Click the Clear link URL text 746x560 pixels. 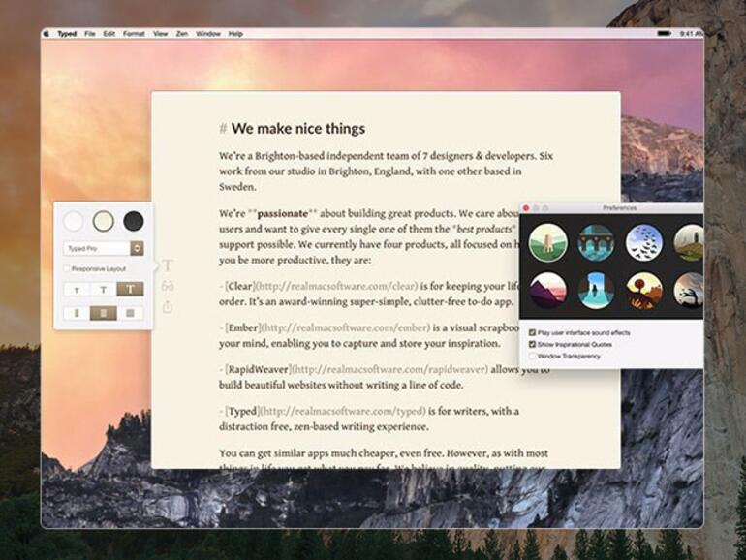coord(336,287)
